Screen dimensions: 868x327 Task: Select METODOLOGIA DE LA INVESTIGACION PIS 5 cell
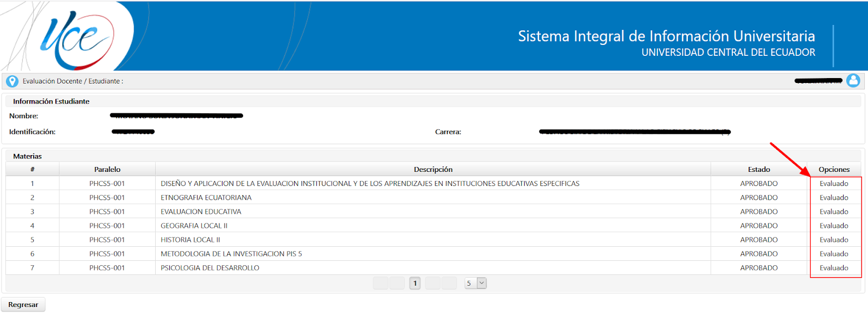pyautogui.click(x=433, y=254)
